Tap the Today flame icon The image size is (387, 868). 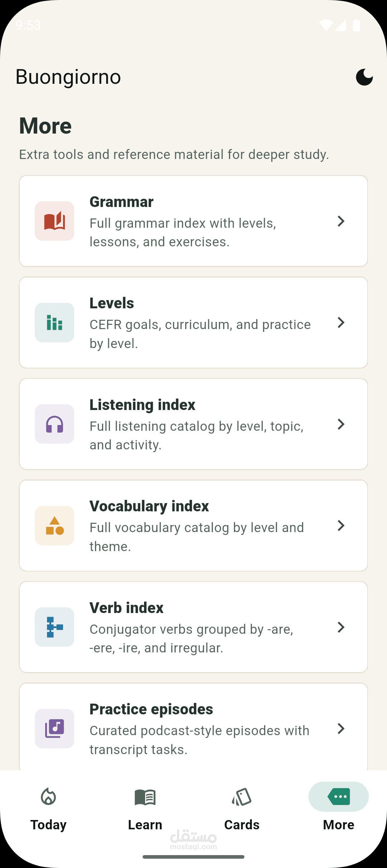point(48,797)
